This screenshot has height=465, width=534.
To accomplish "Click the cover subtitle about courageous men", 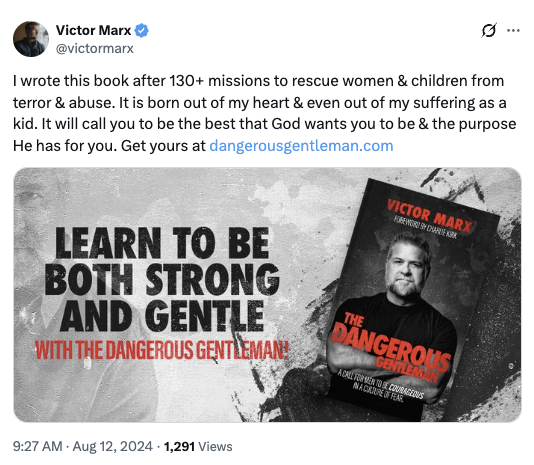I will [380, 386].
